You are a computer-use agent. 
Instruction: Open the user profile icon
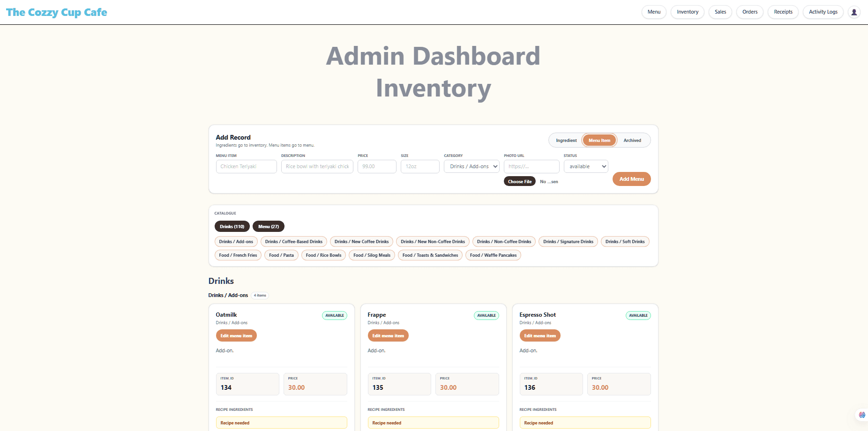click(x=854, y=12)
